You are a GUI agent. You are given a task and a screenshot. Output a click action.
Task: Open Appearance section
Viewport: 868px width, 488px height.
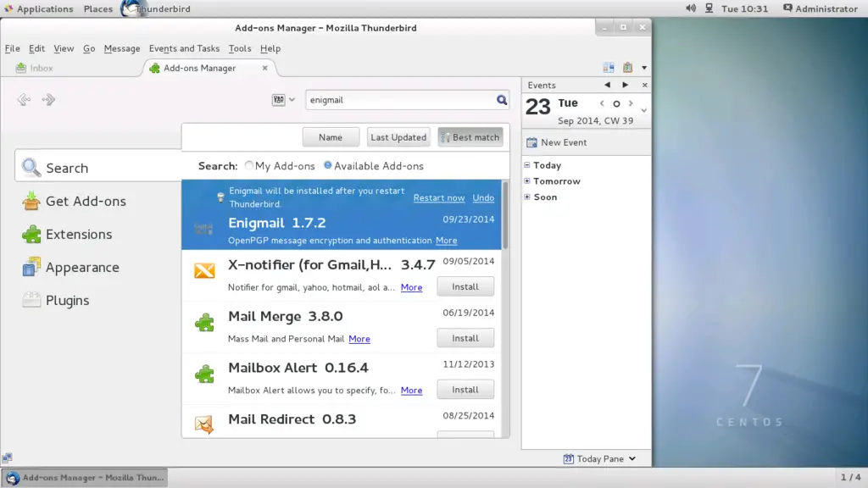point(71,267)
